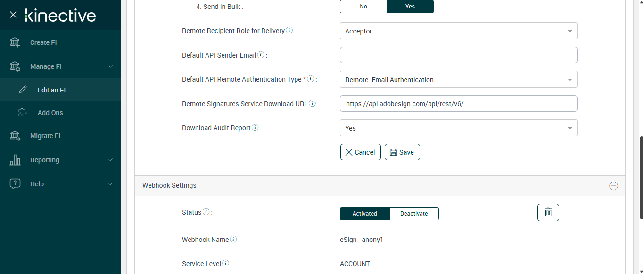The image size is (644, 274).
Task: Click info icon next to Service Level
Action: (226, 264)
